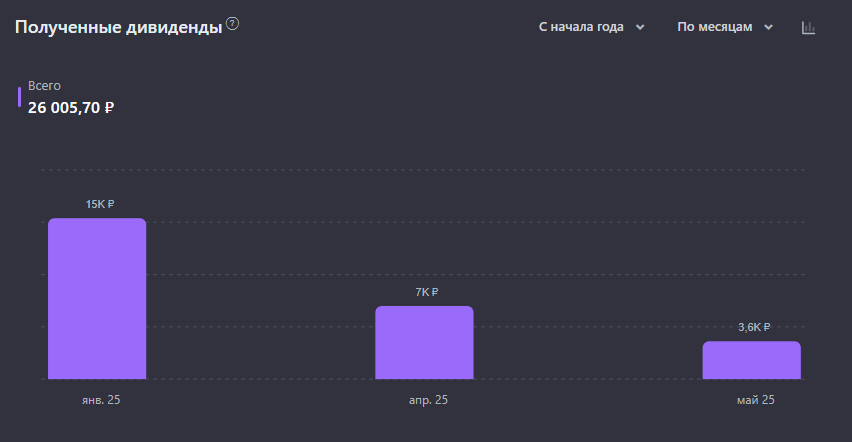
Task: Click the 'янв. 25' axis label
Action: (x=101, y=400)
